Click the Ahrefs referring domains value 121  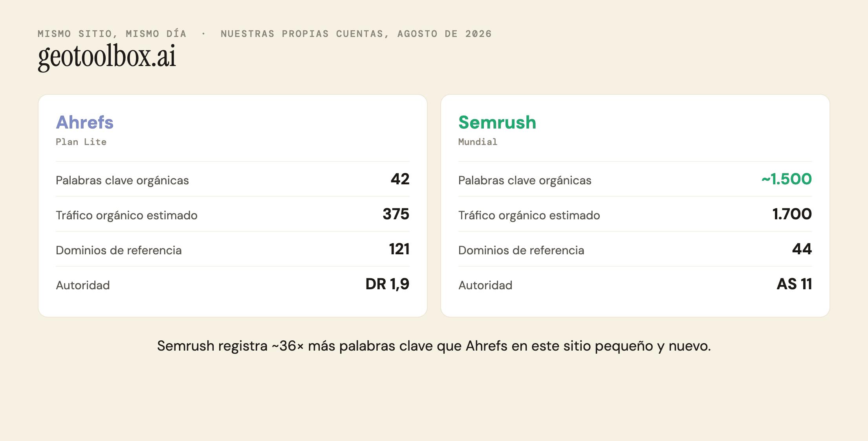[399, 249]
